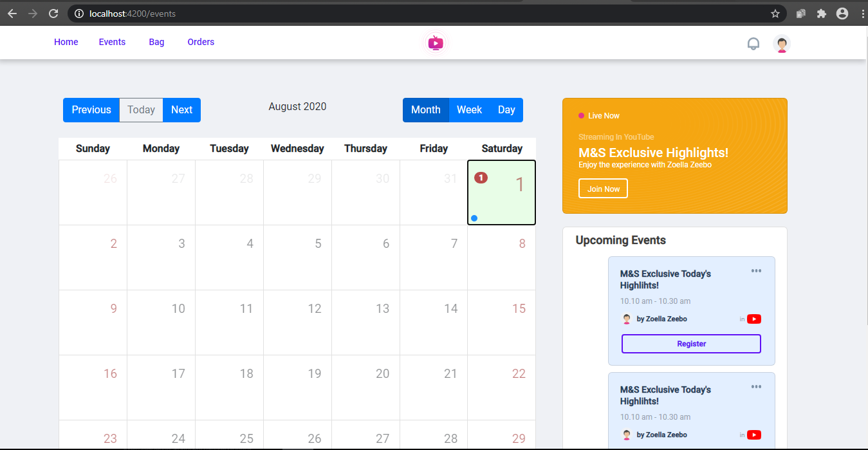Select July 28 cell in calendar
This screenshot has height=450, width=868.
coord(229,192)
